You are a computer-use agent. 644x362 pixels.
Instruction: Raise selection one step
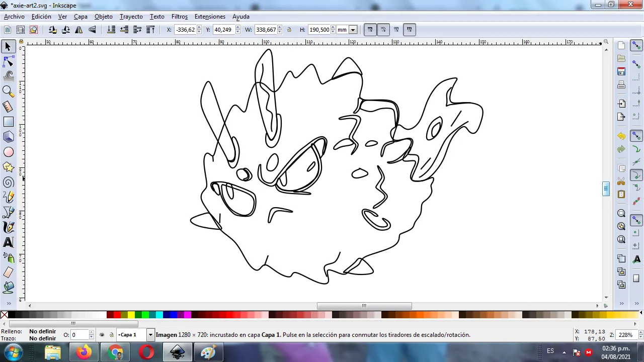137,30
